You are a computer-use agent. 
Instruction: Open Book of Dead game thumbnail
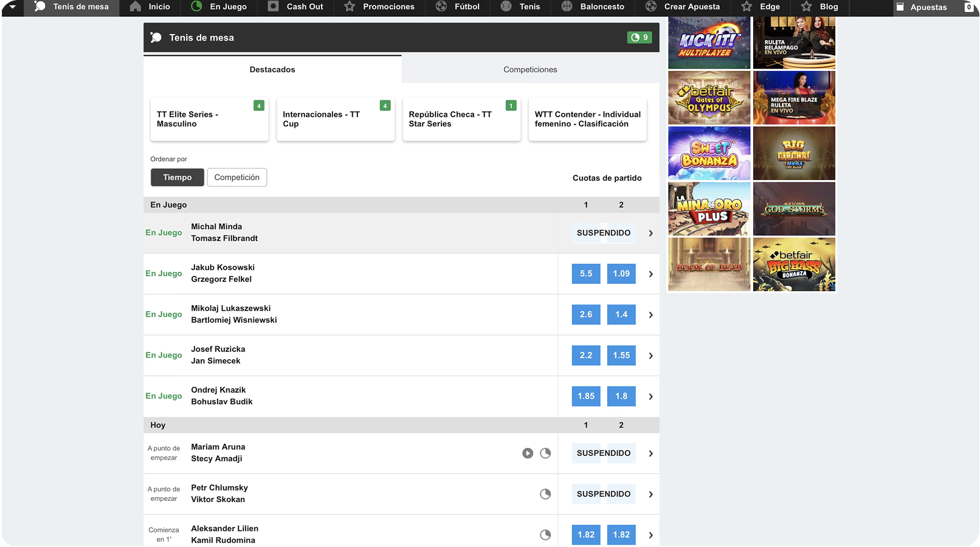[x=709, y=264]
